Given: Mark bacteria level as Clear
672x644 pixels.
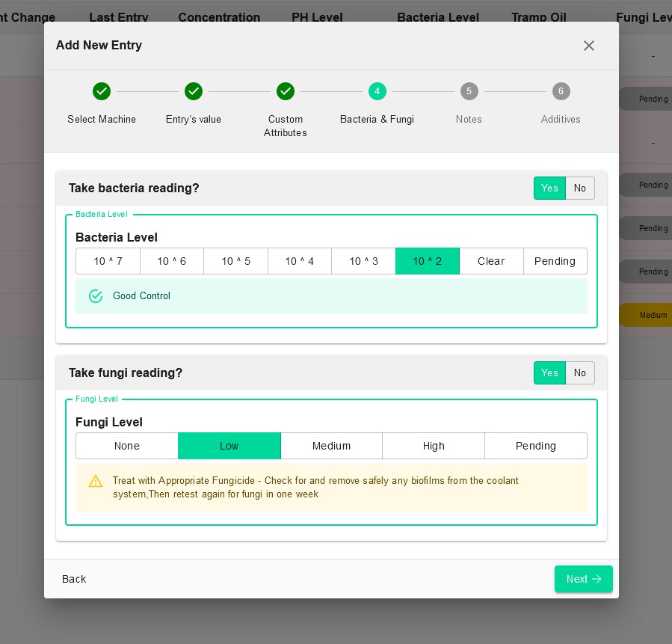Looking at the screenshot, I should [491, 261].
